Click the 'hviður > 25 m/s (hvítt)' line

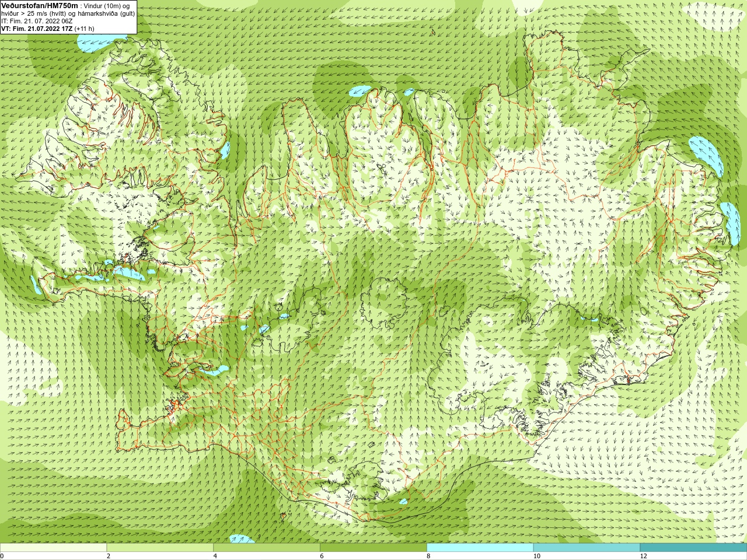(33, 13)
